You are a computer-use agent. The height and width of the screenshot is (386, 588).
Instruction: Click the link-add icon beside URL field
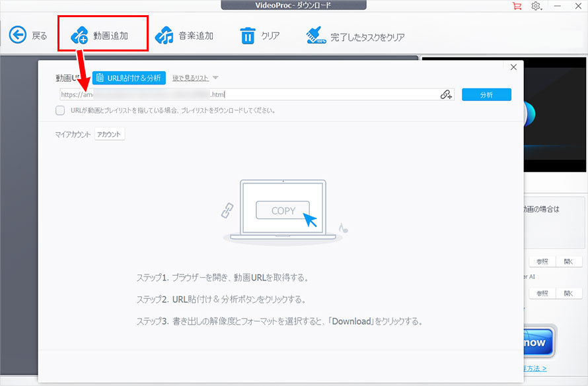(x=445, y=94)
